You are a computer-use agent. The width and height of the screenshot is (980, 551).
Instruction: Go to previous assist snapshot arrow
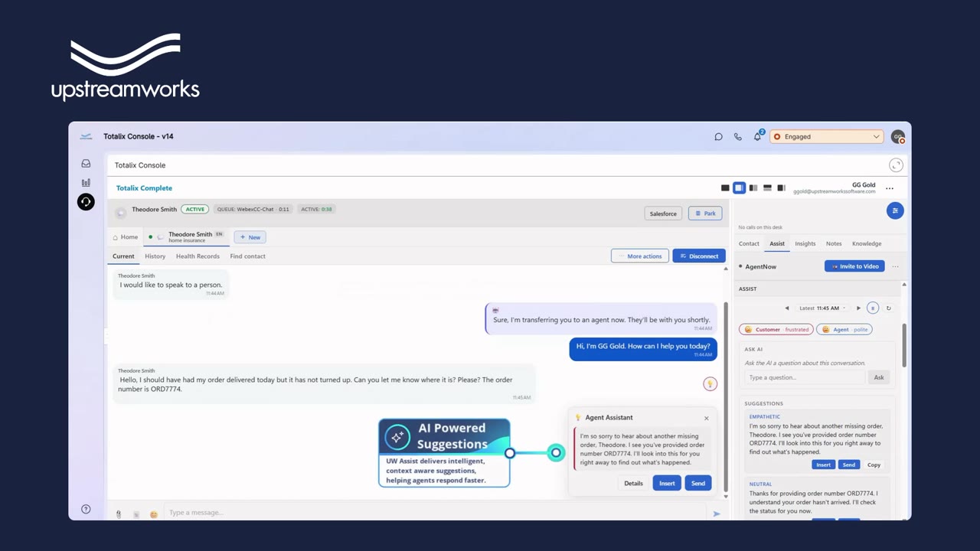click(x=786, y=308)
